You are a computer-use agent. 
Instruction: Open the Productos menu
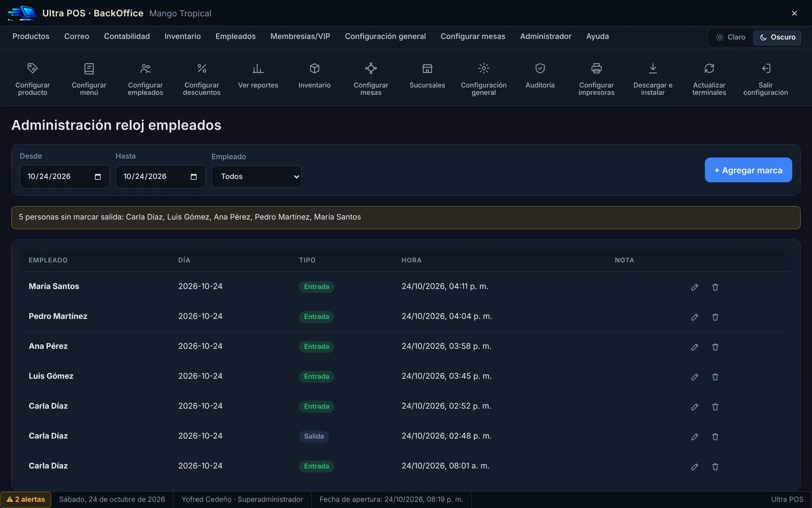[31, 37]
